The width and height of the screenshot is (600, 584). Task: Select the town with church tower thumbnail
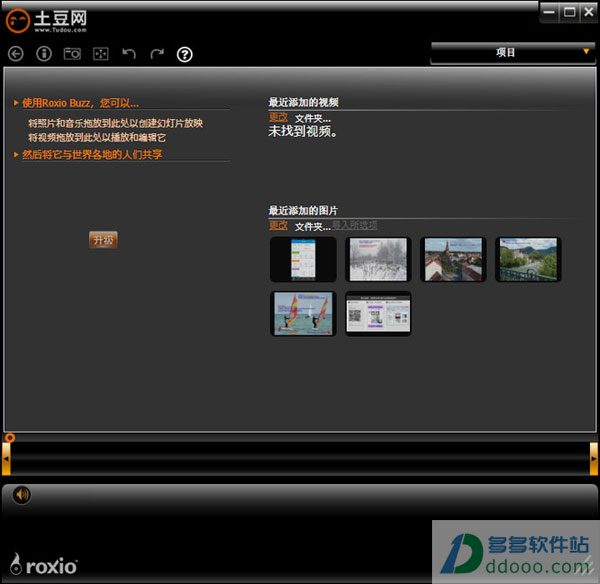coord(453,259)
